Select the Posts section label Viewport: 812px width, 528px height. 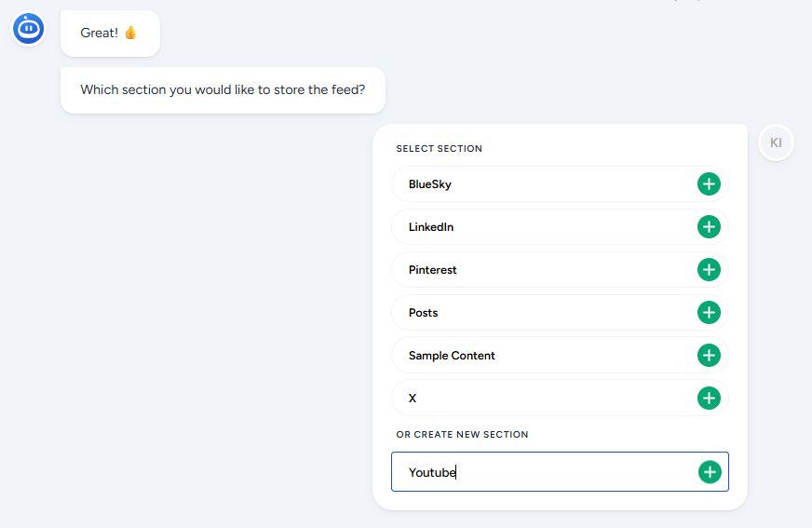point(424,313)
